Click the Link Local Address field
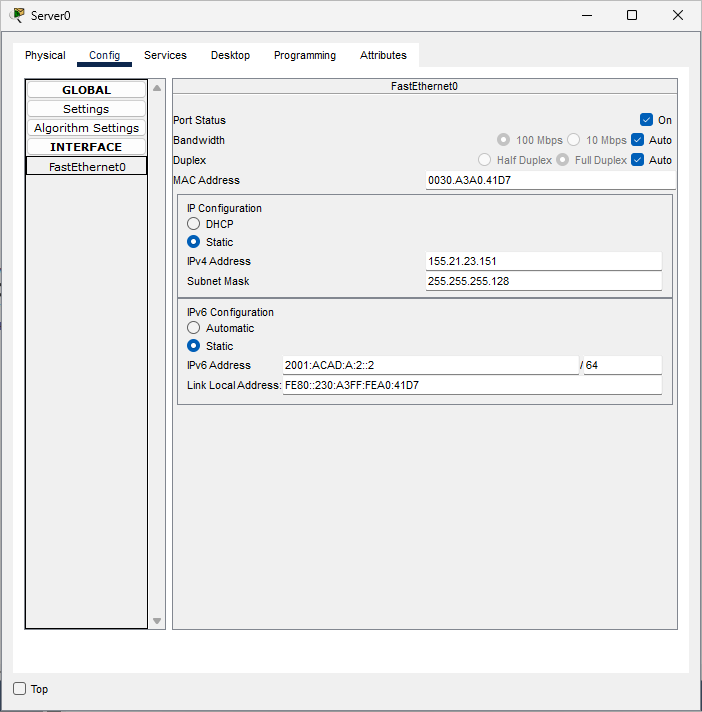This screenshot has height=712, width=702. [x=472, y=385]
